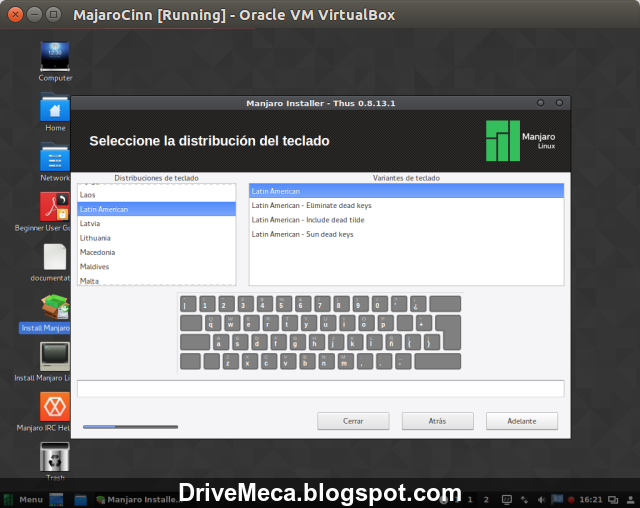Select Latin American keyboard layout
640x508 pixels.
[156, 209]
